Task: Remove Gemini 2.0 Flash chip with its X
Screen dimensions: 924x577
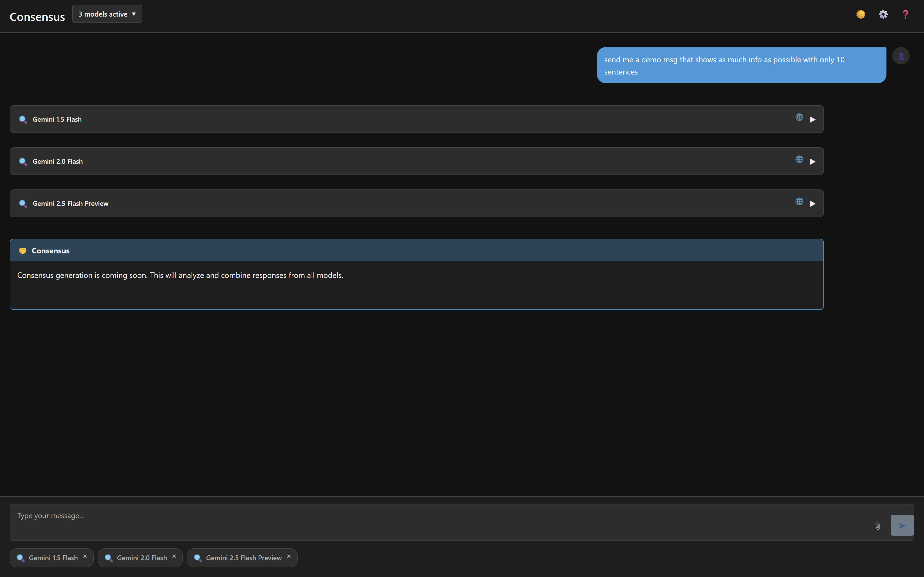Action: (174, 556)
